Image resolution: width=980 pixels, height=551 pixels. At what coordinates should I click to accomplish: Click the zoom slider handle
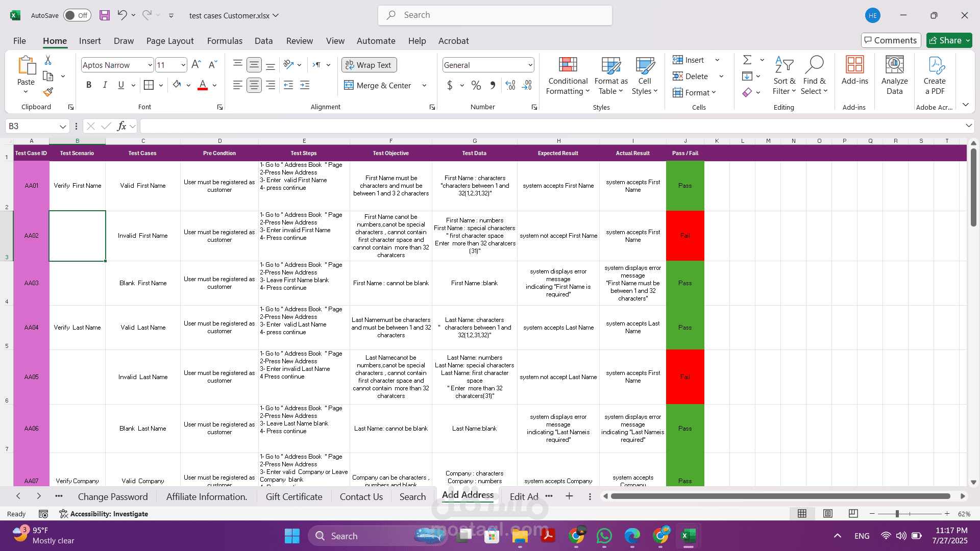click(x=897, y=514)
